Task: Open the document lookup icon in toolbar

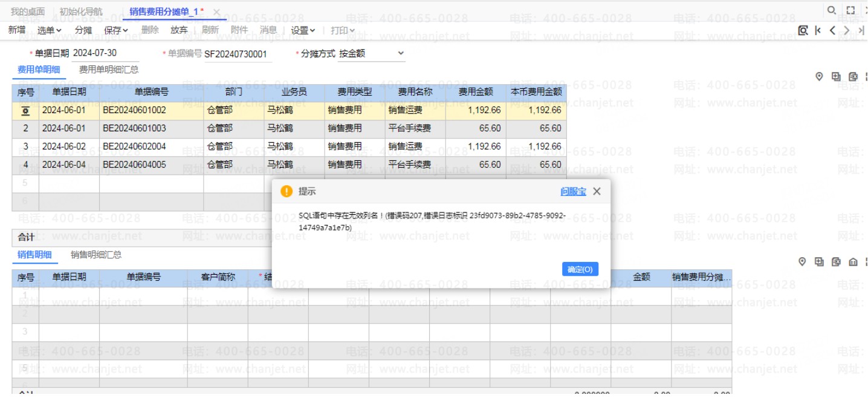Action: pyautogui.click(x=803, y=30)
